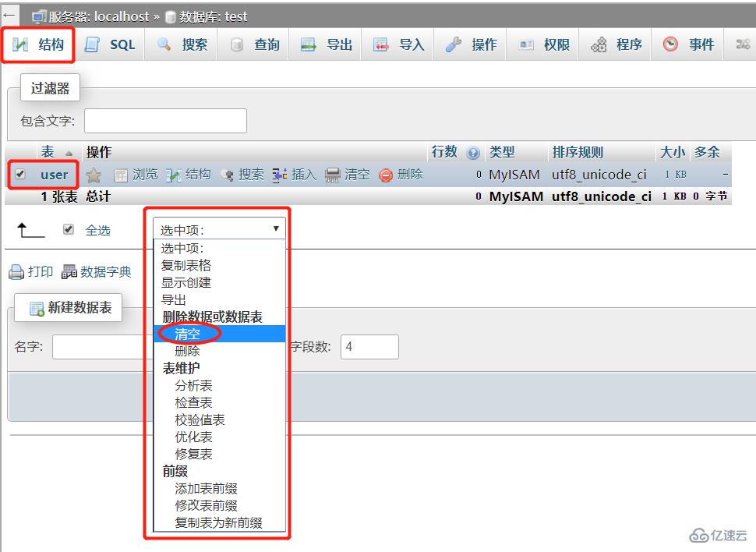The image size is (756, 552).
Task: Click the 新建数据表 (Create table) button
Action: [x=69, y=307]
